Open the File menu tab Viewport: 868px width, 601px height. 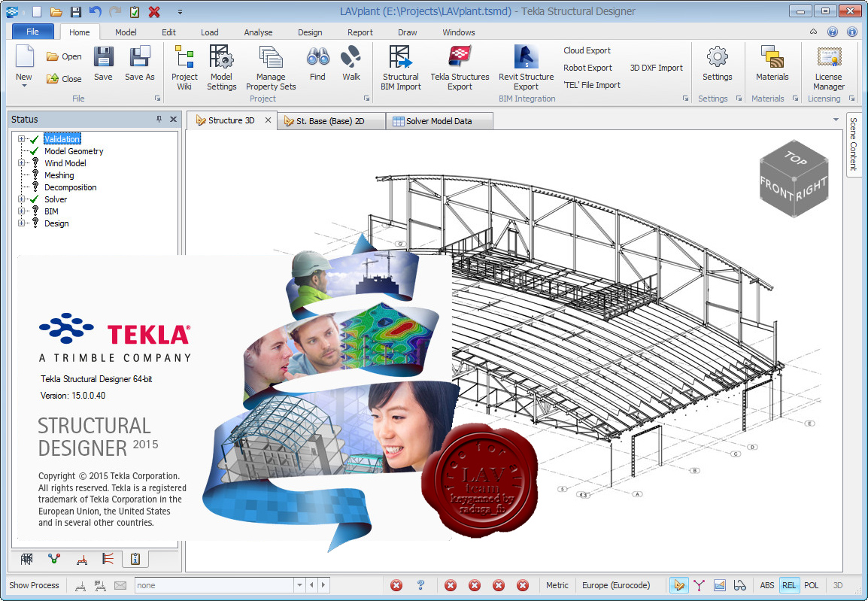[32, 32]
